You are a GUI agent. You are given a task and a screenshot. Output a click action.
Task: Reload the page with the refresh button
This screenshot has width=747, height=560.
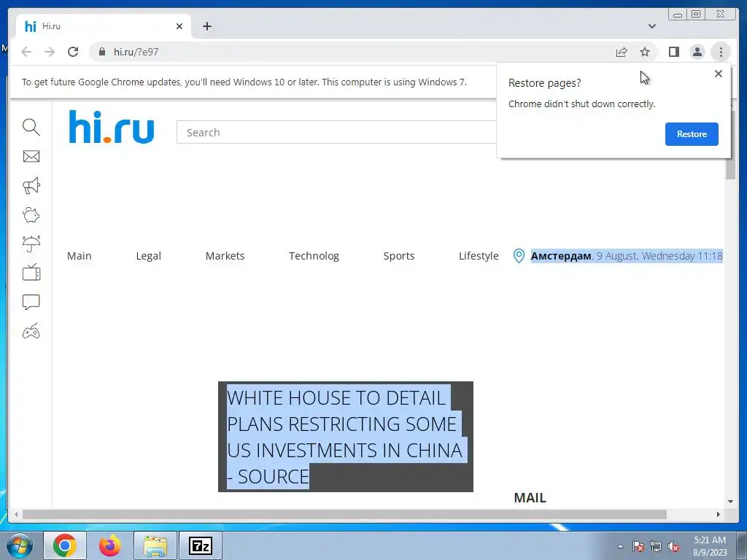point(73,52)
